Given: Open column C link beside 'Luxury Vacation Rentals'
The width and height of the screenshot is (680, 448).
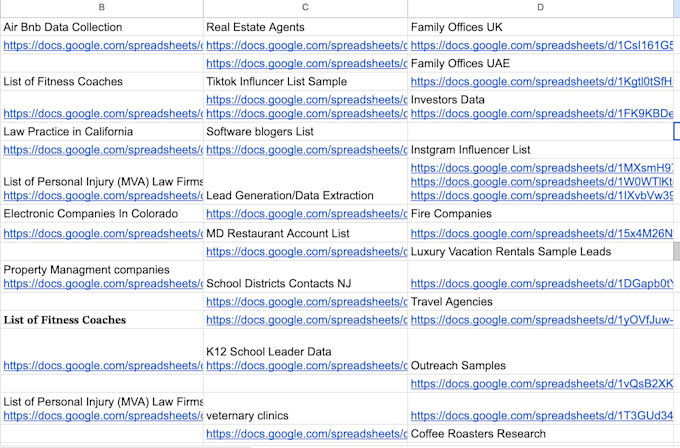Looking at the screenshot, I should (307, 252).
